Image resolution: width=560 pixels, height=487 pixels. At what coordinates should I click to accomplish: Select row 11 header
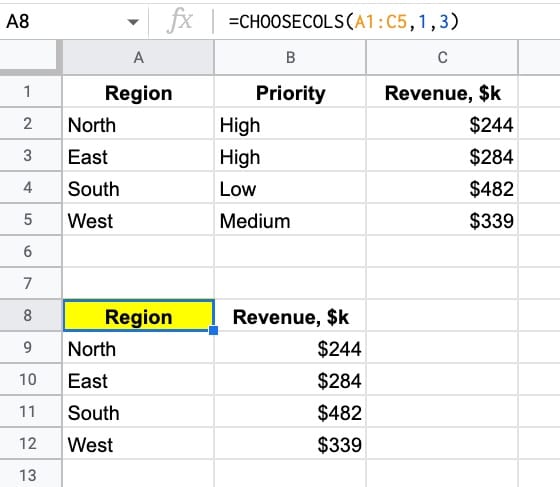[x=31, y=411]
